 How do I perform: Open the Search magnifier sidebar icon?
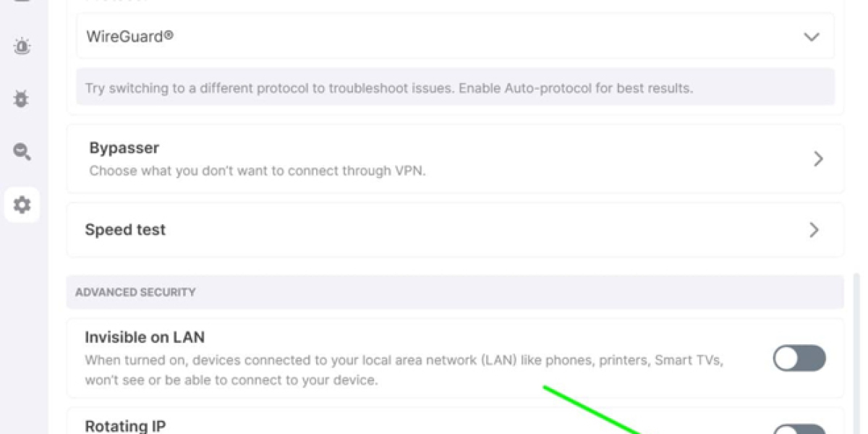coord(22,151)
